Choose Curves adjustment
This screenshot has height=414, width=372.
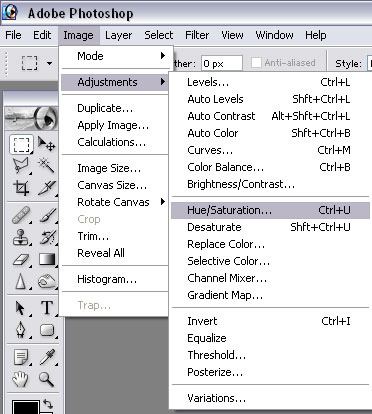pyautogui.click(x=270, y=150)
